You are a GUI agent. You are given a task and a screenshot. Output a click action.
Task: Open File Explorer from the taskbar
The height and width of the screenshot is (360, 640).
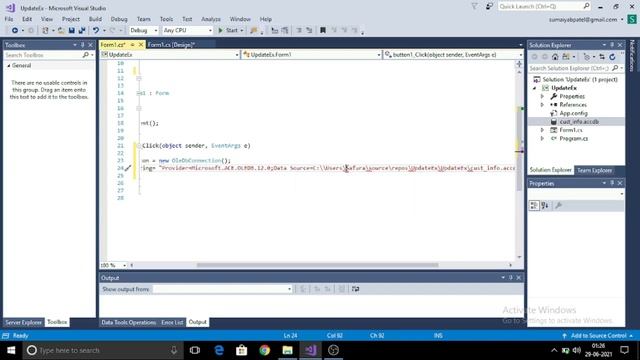(x=287, y=350)
